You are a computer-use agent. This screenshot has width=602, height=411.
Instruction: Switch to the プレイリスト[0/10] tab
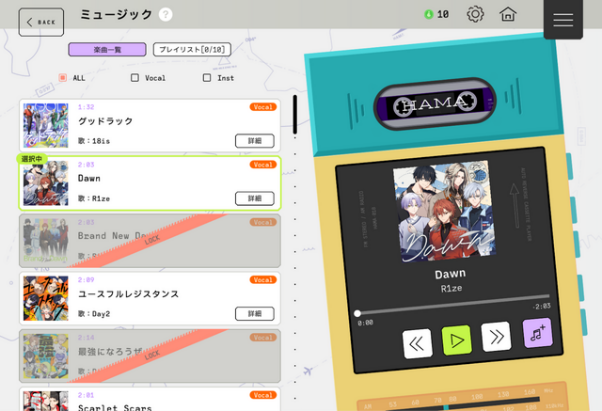click(192, 50)
